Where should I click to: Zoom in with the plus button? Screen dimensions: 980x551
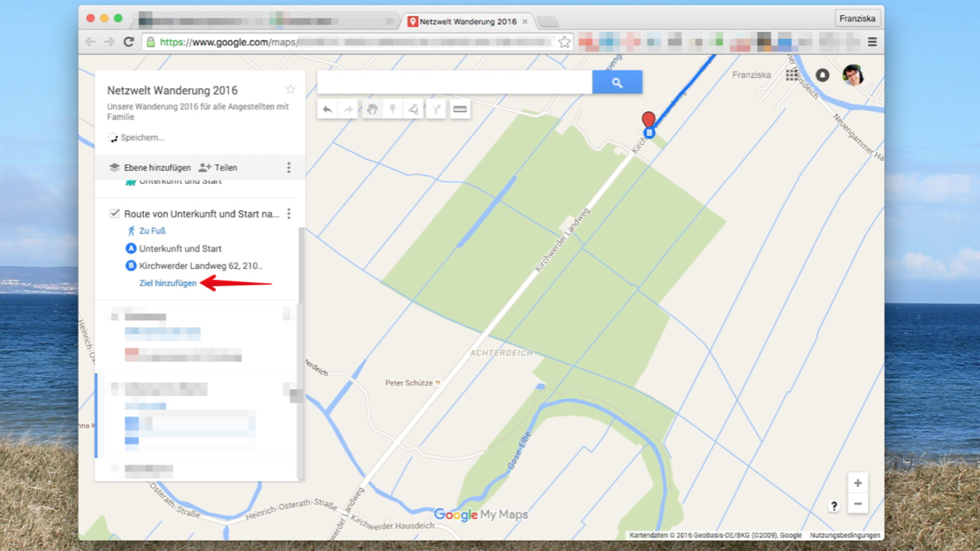point(858,483)
